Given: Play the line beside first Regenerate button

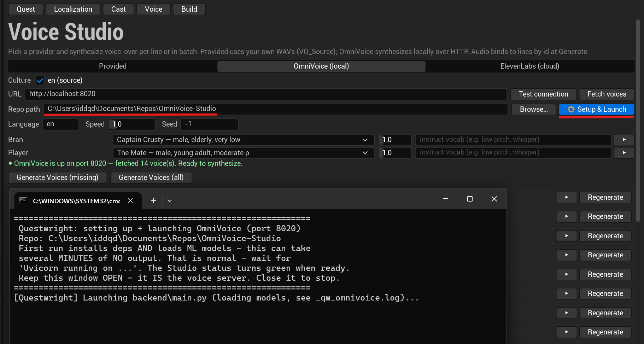Looking at the screenshot, I should 567,197.
